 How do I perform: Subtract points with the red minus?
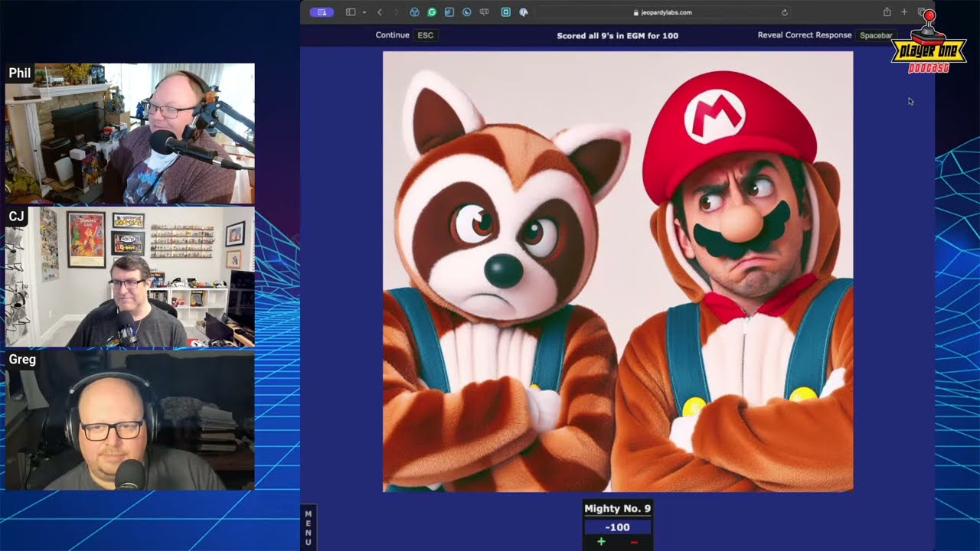[x=634, y=542]
